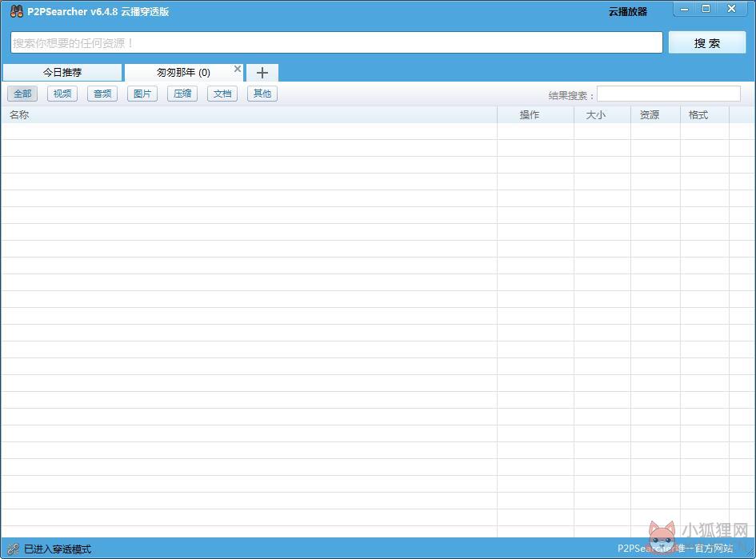The height and width of the screenshot is (559, 756).
Task: Filter results by 文档
Action: point(222,94)
